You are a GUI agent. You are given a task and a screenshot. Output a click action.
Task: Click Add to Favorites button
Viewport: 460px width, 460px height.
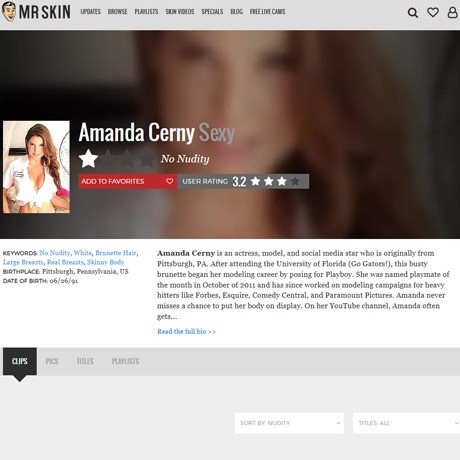pos(128,181)
